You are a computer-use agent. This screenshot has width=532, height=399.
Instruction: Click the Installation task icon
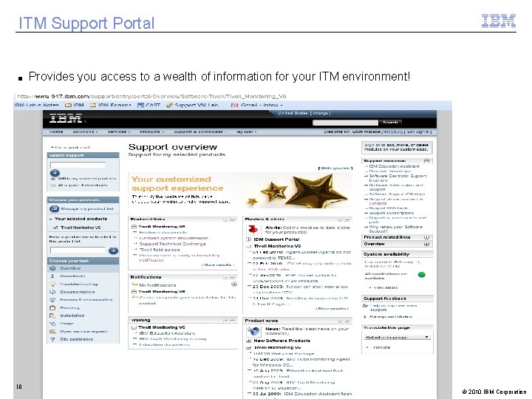[x=52, y=316]
